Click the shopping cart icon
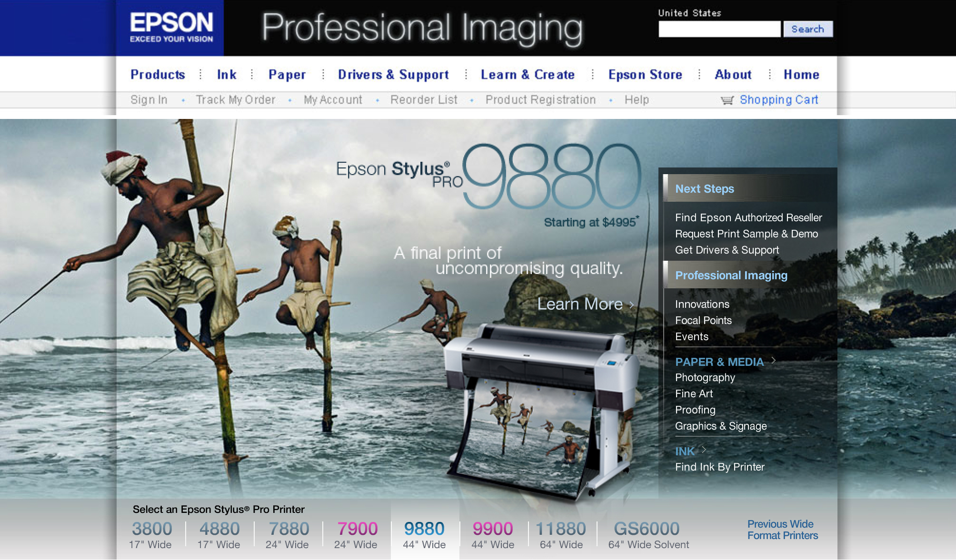Image resolution: width=956 pixels, height=560 pixels. pos(727,100)
